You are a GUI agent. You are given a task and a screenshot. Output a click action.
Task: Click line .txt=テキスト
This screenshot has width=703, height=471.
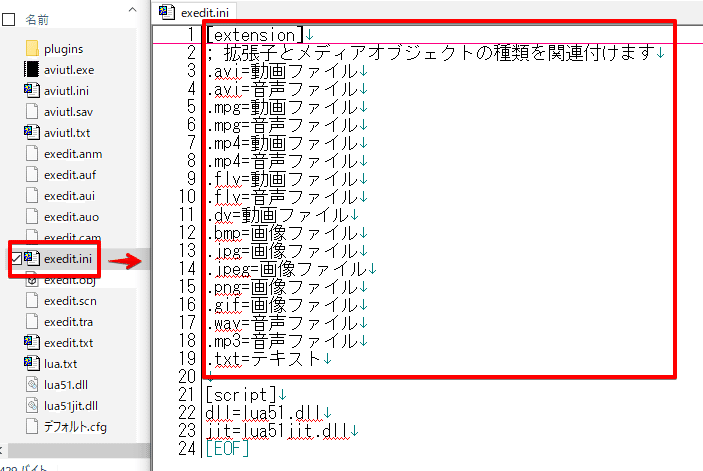(x=265, y=359)
